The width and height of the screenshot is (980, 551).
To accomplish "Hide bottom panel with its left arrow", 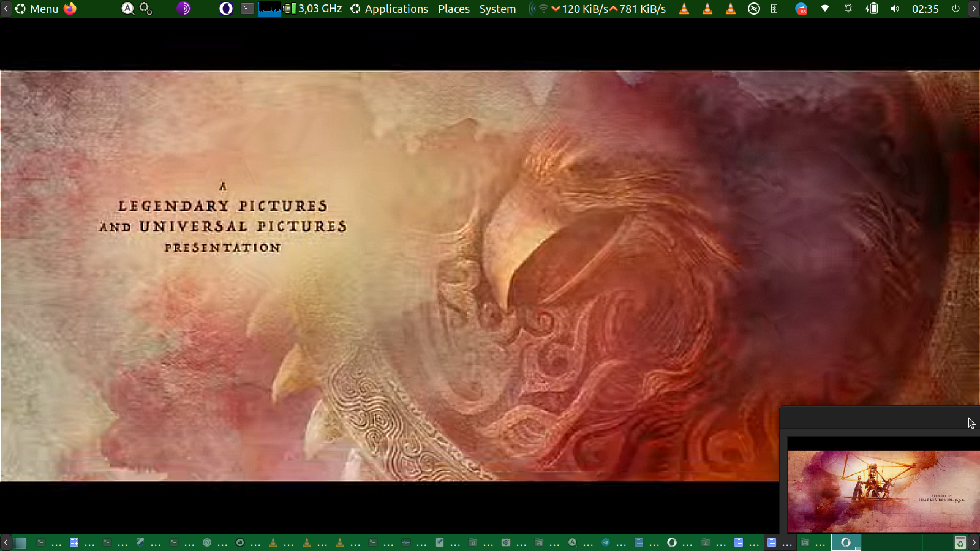I will click(x=6, y=542).
